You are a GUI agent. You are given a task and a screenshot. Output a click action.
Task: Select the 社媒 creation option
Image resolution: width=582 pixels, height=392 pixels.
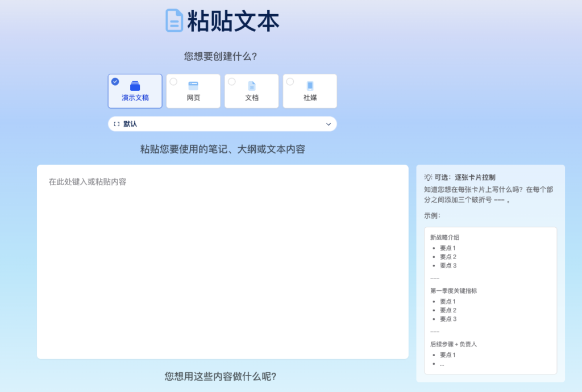[x=310, y=91]
